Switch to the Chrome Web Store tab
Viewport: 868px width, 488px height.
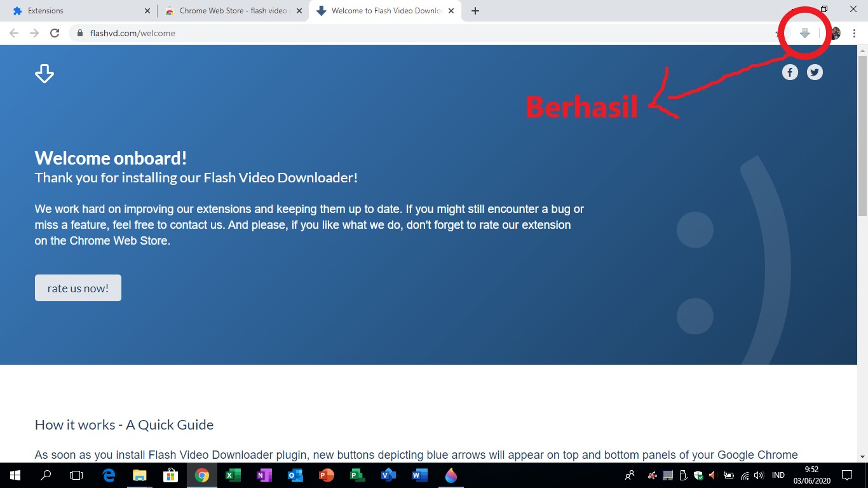pos(233,11)
